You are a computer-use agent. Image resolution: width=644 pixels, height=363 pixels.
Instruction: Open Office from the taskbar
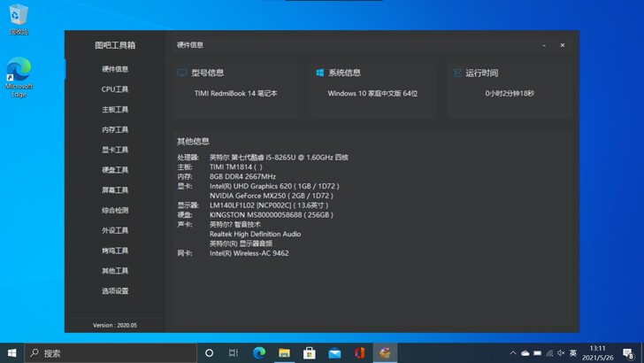tap(360, 352)
